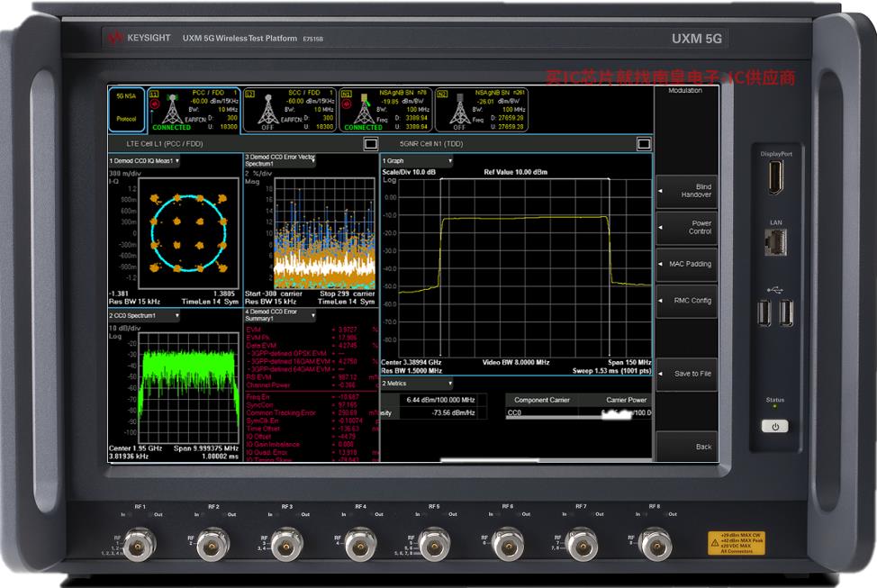Viewport: 877px width, 588px height.
Task: Click the Ref Value 10.00 dBm label
Action: coord(516,172)
